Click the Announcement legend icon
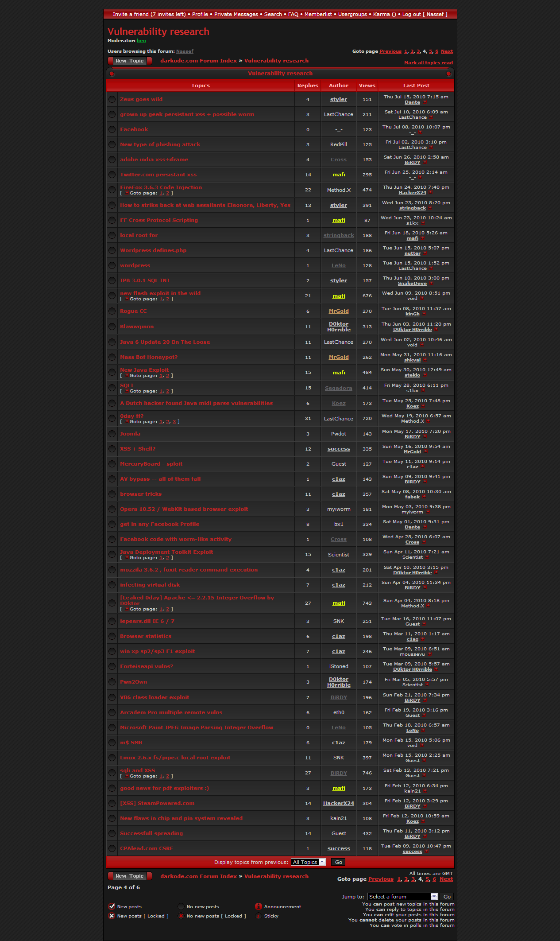This screenshot has height=941, width=560. [259, 906]
